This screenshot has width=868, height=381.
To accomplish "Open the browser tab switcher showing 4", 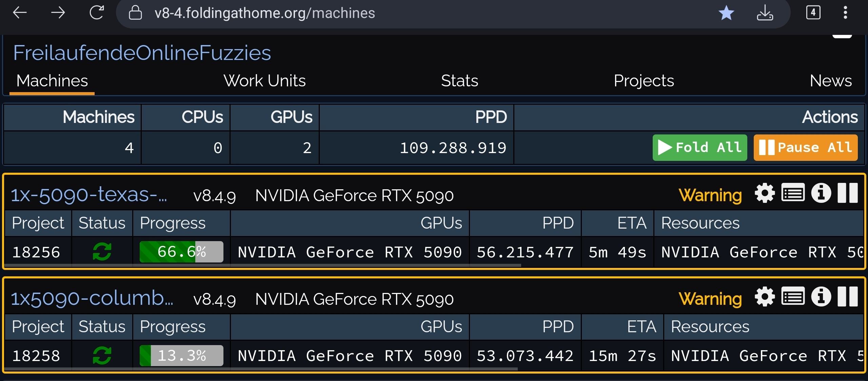I will pos(813,13).
